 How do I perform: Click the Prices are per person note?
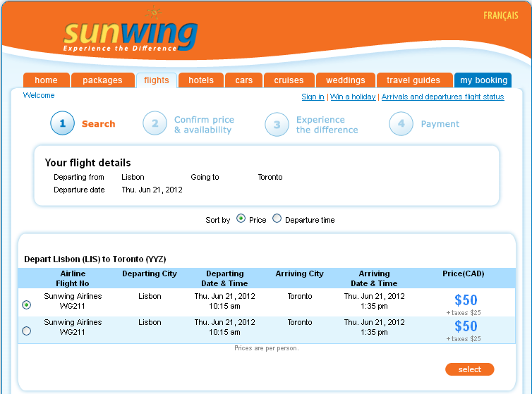click(267, 348)
